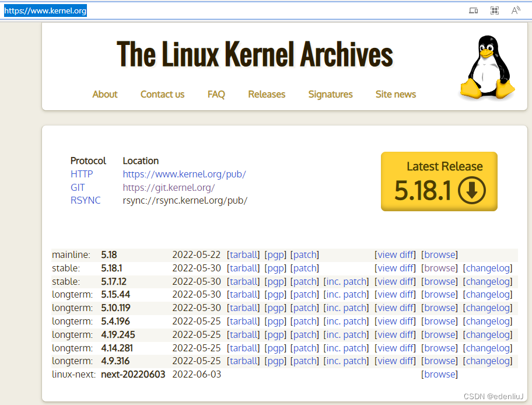Screen dimensions: 532x405
Task: Open pgp for longterm 5.15.44
Action: pyautogui.click(x=275, y=294)
